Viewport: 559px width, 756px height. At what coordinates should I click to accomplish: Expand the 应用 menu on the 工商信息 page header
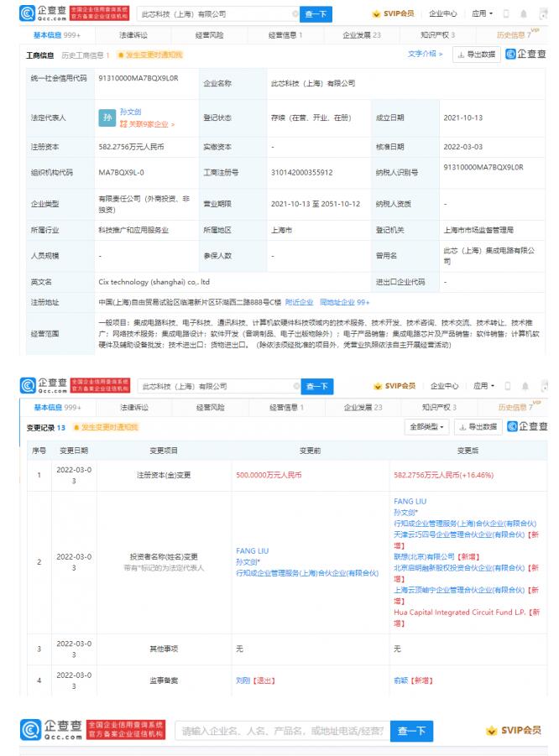[482, 13]
